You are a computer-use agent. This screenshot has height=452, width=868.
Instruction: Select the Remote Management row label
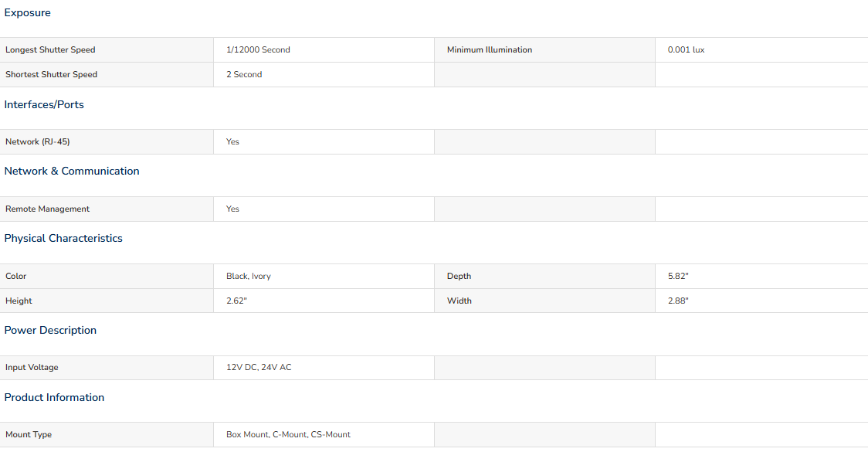[x=48, y=209]
